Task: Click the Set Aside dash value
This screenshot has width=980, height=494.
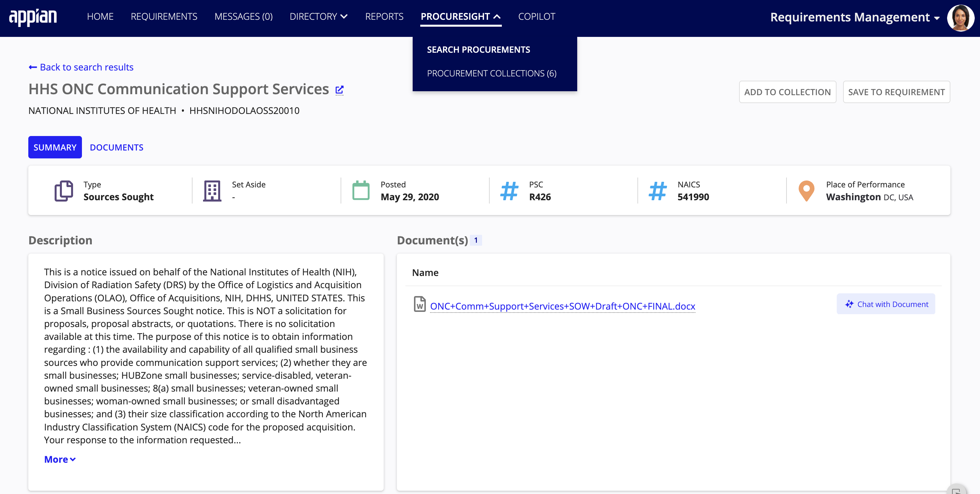Action: tap(234, 197)
